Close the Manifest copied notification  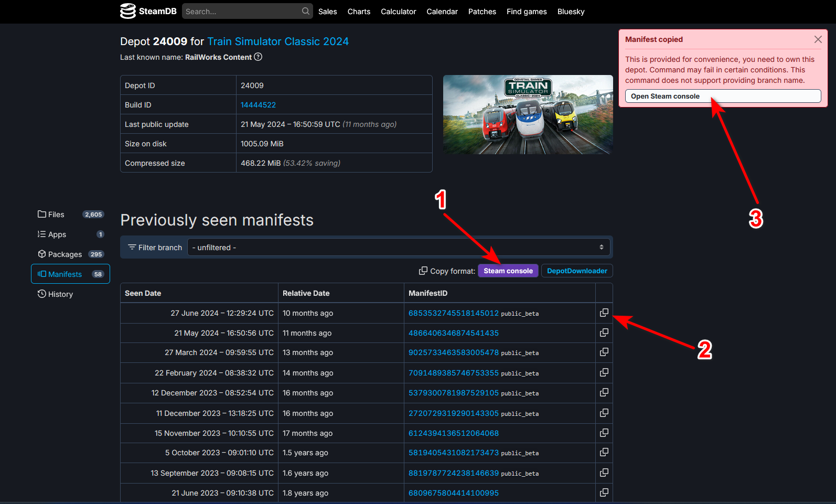818,39
